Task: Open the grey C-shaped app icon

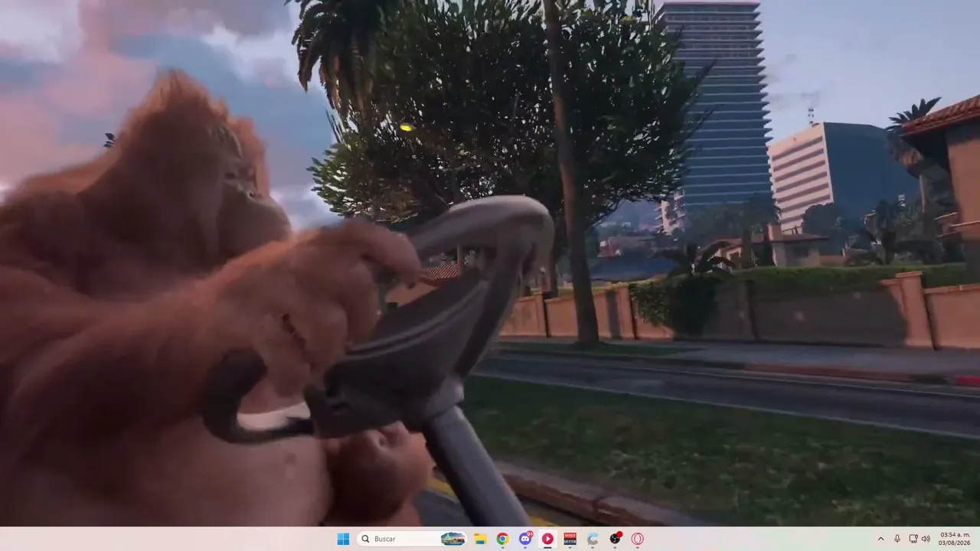Action: [x=593, y=539]
